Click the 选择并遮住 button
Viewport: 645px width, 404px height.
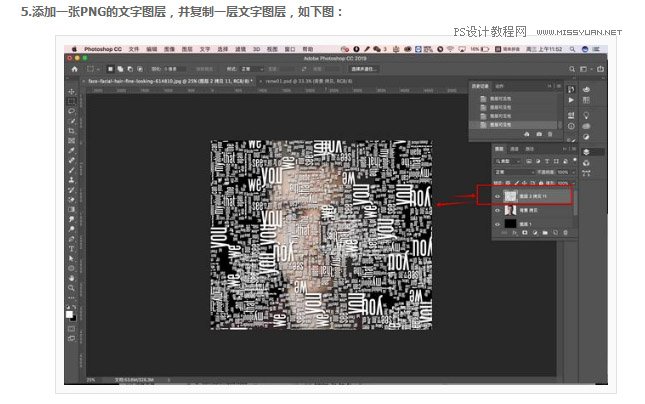[364, 69]
